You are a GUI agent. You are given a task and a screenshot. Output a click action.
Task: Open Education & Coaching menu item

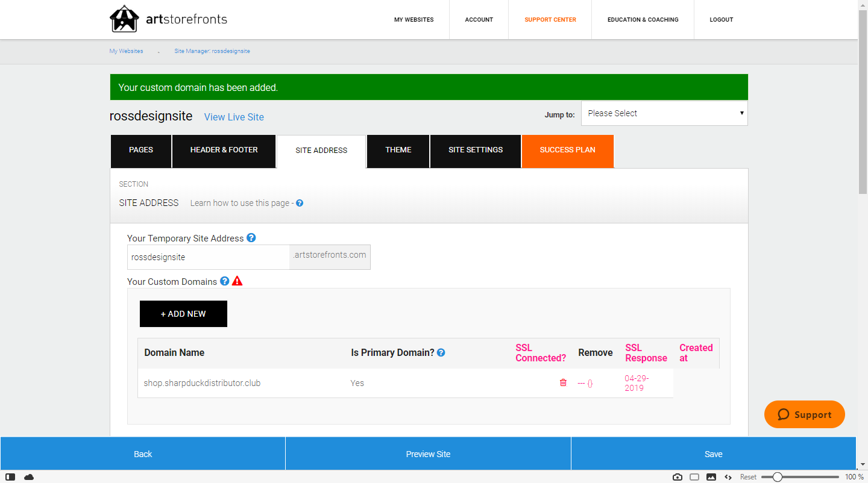(643, 20)
